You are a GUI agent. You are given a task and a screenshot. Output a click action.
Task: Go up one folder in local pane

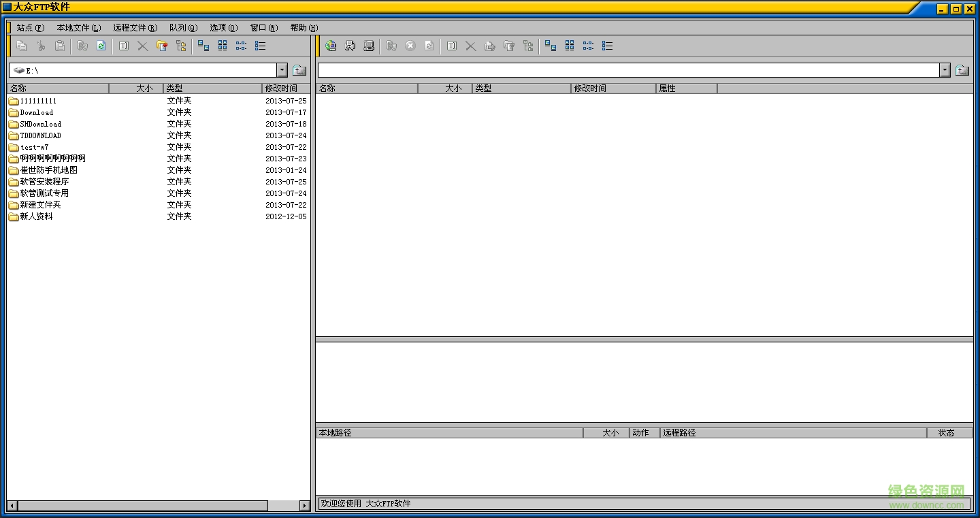coord(299,70)
